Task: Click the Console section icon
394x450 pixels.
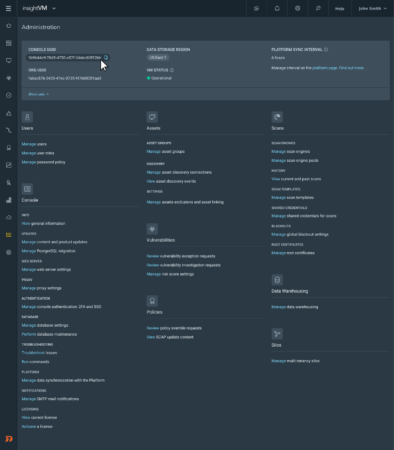Action: point(27,189)
